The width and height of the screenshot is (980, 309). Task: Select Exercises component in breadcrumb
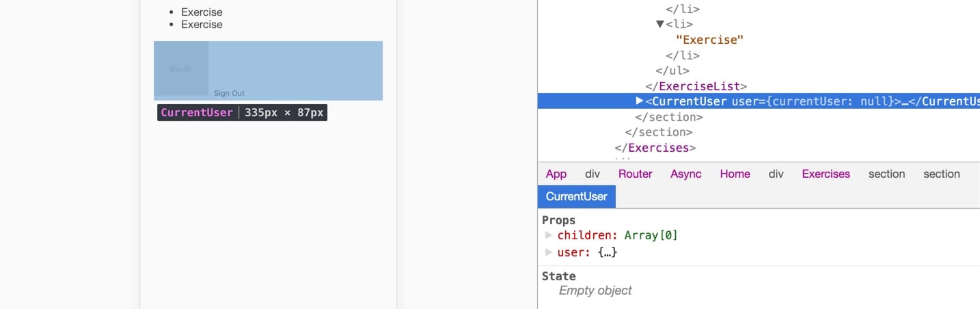pyautogui.click(x=826, y=174)
